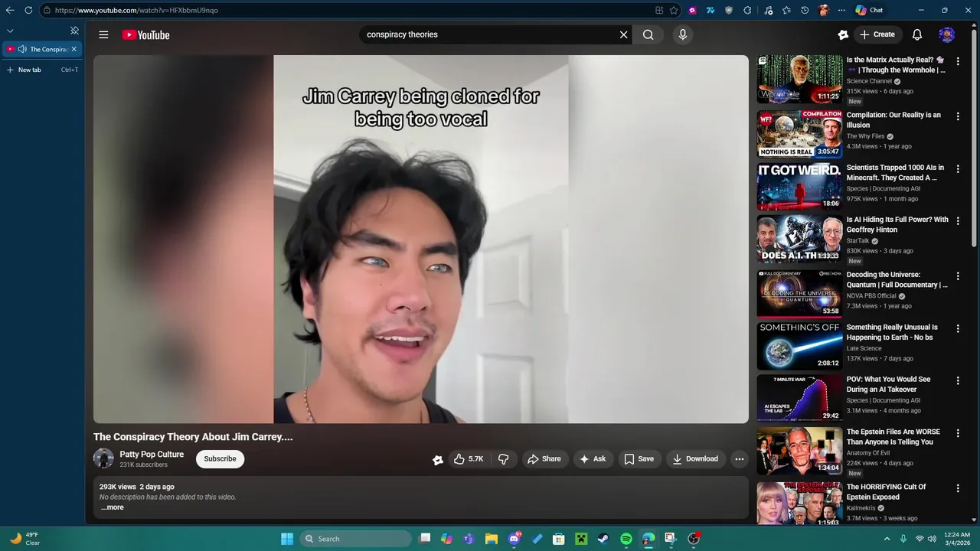Image resolution: width=980 pixels, height=551 pixels.
Task: Open more actions ellipsis under video
Action: pyautogui.click(x=739, y=459)
